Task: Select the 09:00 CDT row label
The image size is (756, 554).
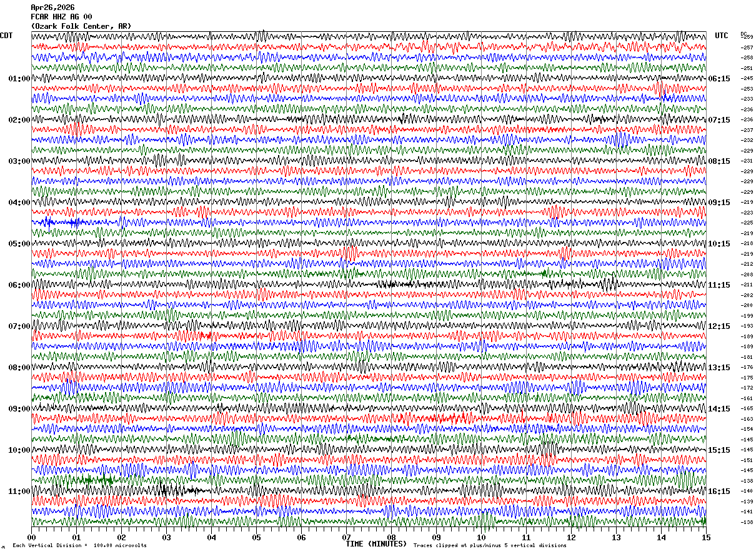Action: click(19, 409)
